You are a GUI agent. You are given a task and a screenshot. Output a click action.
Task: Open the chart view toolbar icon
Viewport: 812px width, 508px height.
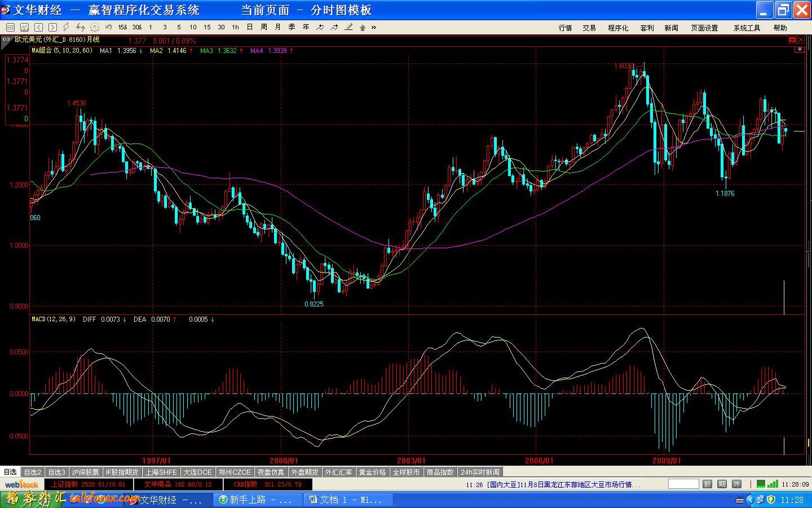pyautogui.click(x=24, y=27)
